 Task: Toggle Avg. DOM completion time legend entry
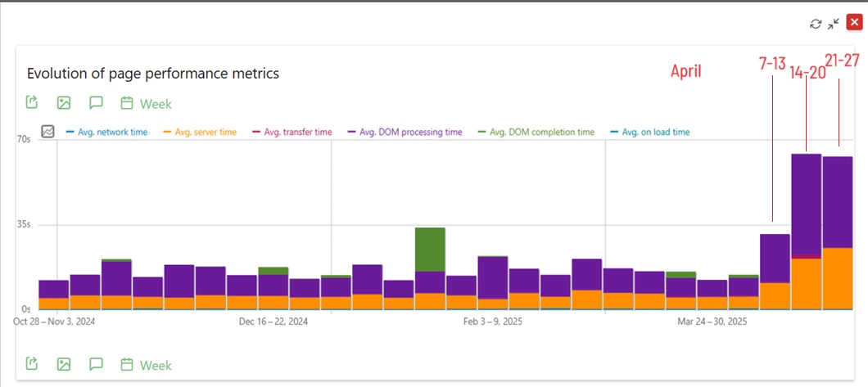coord(541,132)
